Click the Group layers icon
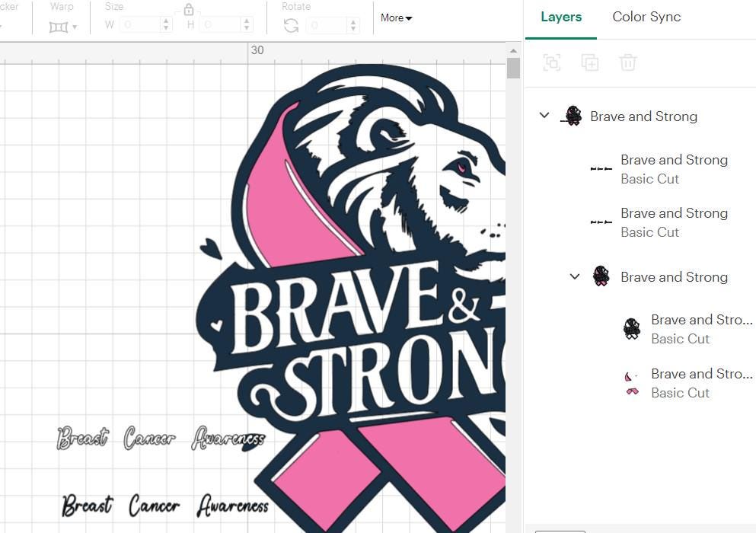The width and height of the screenshot is (756, 533). click(551, 62)
